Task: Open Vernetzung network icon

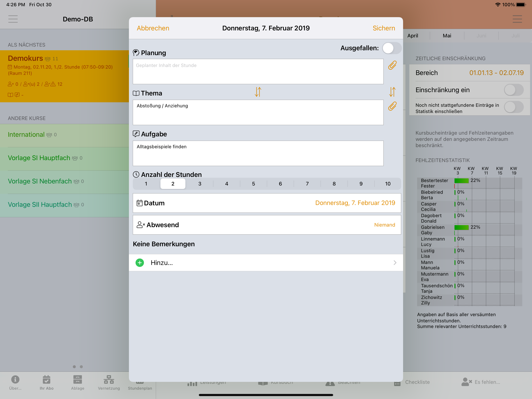Action: coord(109,380)
